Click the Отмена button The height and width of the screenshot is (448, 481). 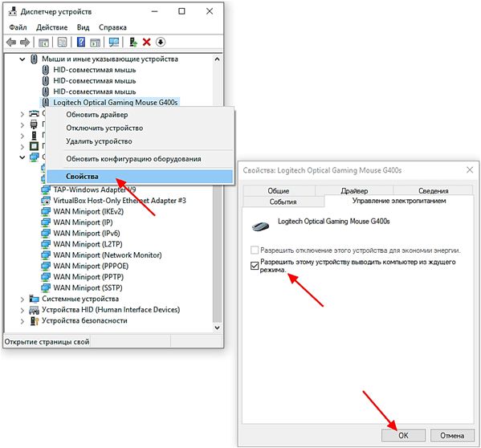click(452, 435)
